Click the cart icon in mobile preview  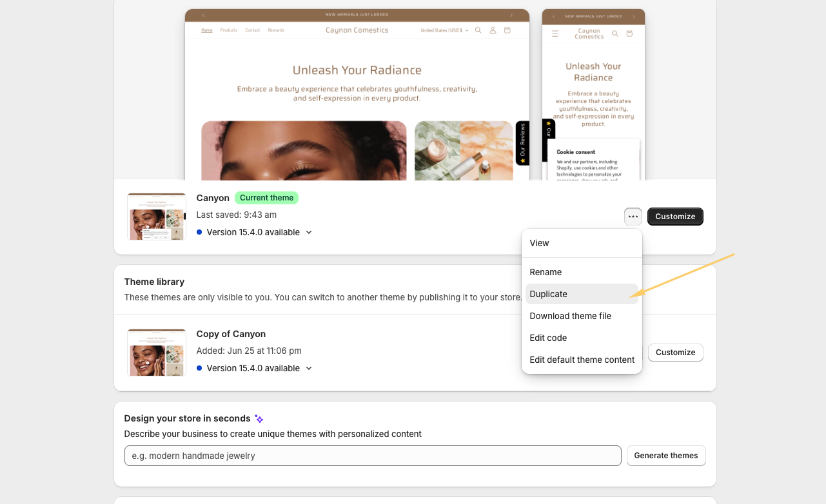630,34
